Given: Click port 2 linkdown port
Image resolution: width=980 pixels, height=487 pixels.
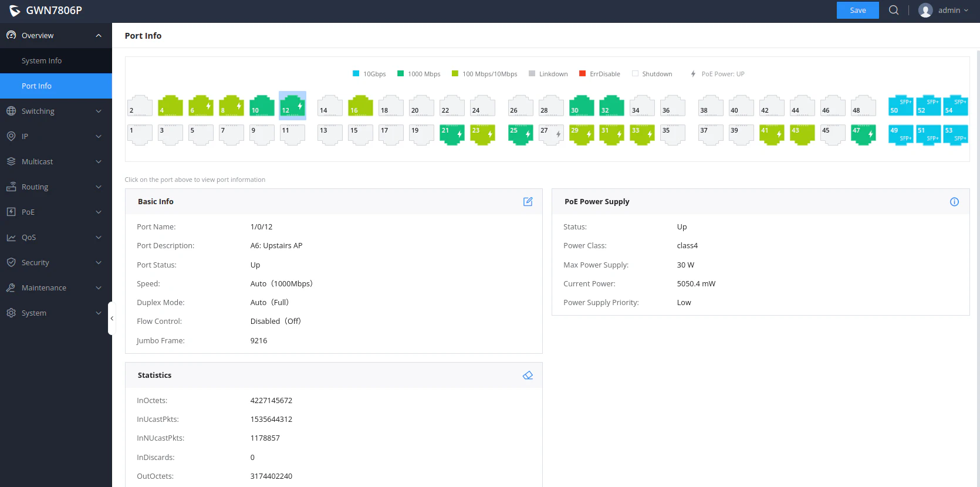Looking at the screenshot, I should click(x=140, y=106).
